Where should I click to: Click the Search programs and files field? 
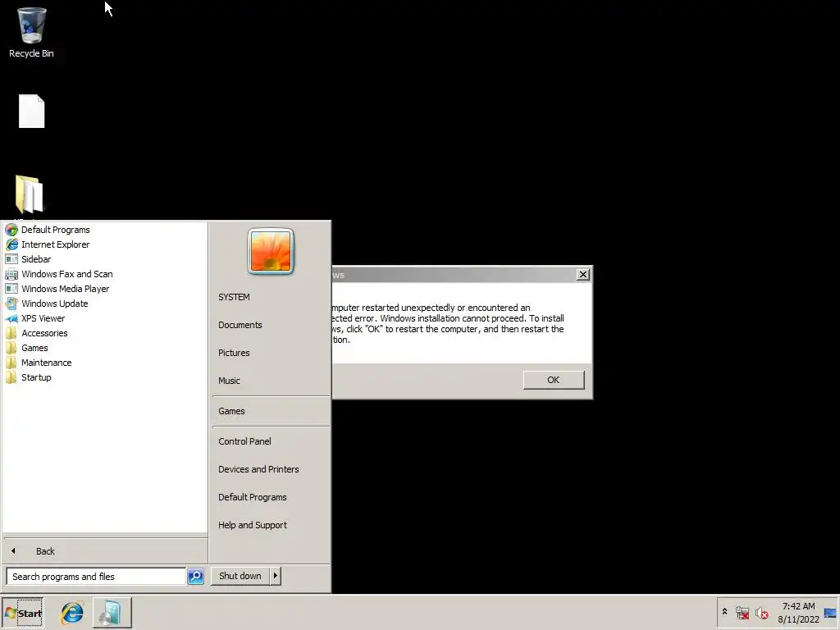[x=97, y=577]
